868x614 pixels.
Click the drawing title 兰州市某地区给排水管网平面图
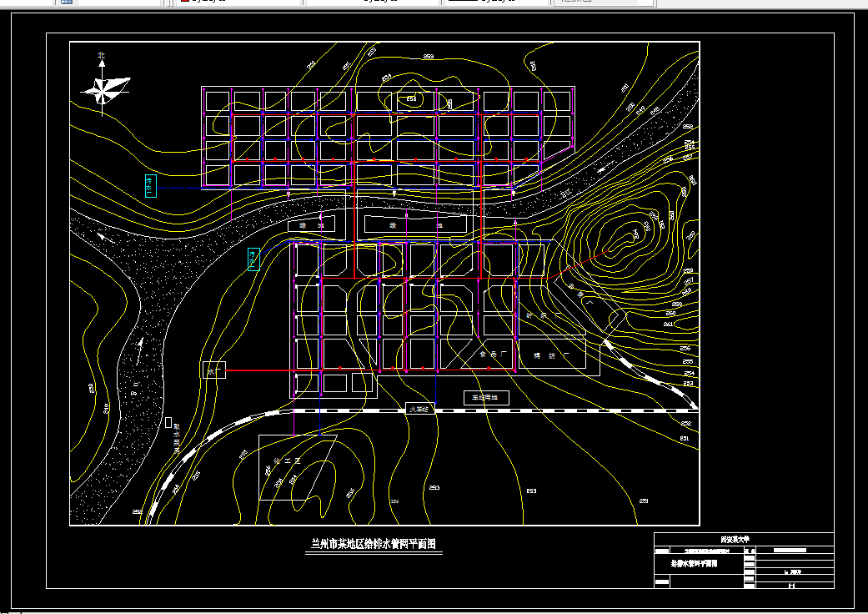(374, 544)
